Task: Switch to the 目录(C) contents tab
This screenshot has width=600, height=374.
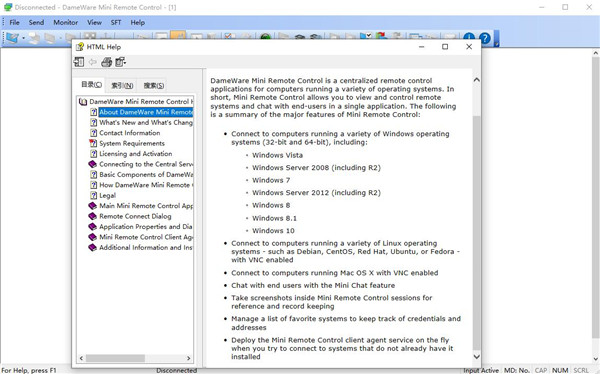Action: click(91, 85)
